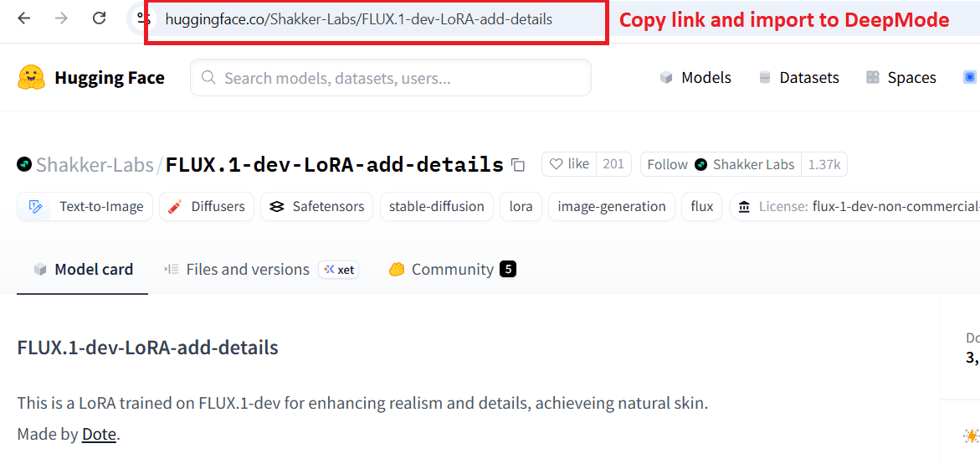Click the Models cube icon
Screen dimensions: 980x459
pos(666,78)
